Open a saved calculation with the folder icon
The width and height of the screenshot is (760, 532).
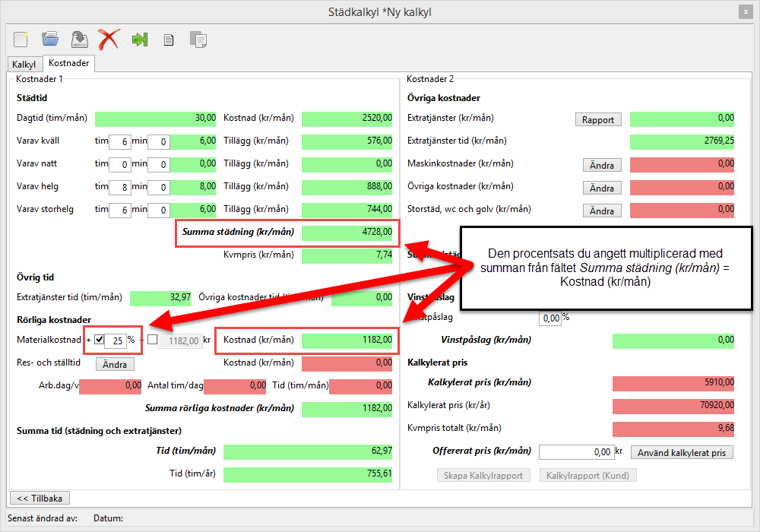pyautogui.click(x=50, y=39)
